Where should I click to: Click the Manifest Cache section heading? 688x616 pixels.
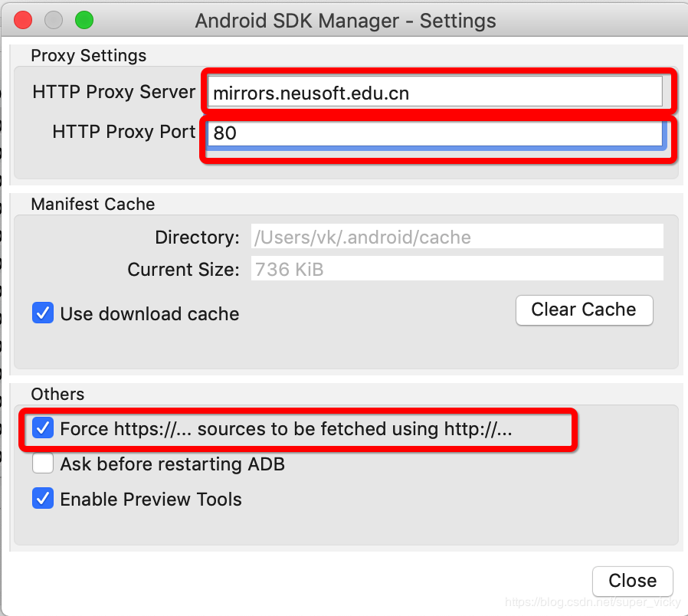(x=93, y=204)
